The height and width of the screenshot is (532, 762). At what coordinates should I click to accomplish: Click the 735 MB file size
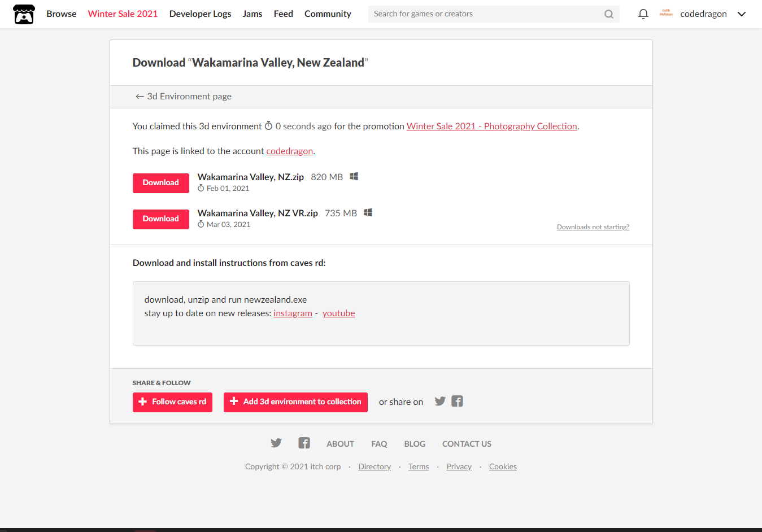point(341,213)
